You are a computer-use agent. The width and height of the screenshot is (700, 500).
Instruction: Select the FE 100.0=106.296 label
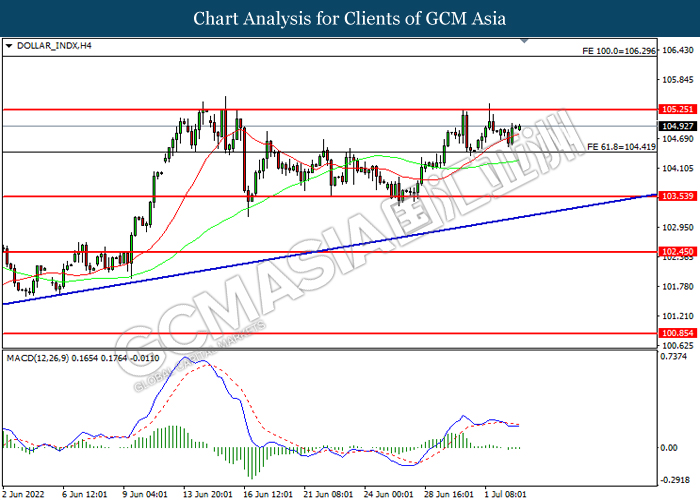click(x=619, y=51)
